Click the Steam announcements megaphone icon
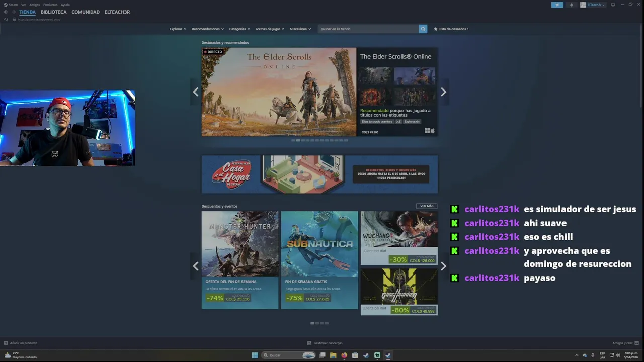 coord(557,5)
